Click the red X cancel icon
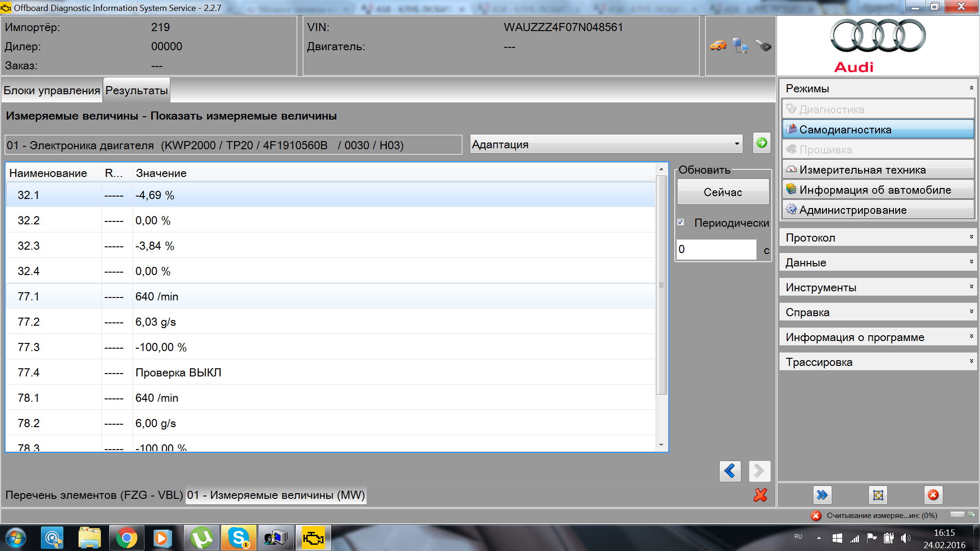 pyautogui.click(x=760, y=495)
